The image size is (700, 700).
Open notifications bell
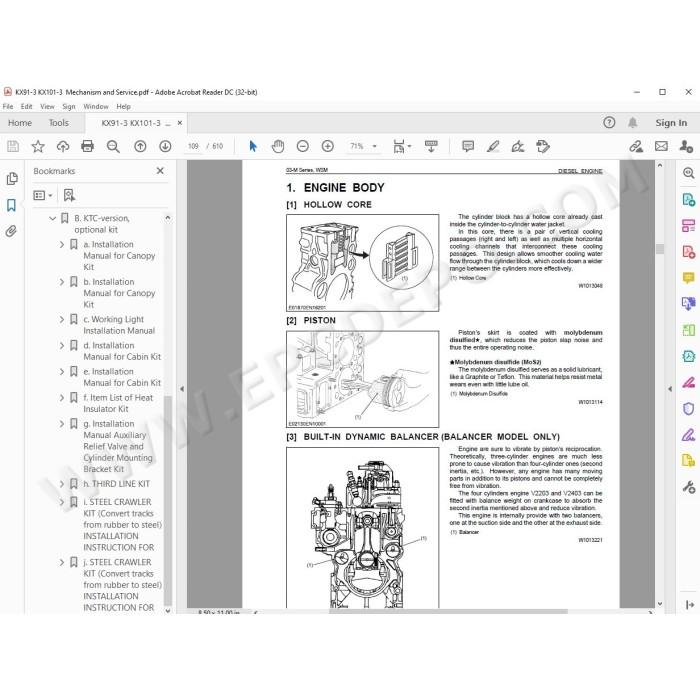(x=633, y=122)
